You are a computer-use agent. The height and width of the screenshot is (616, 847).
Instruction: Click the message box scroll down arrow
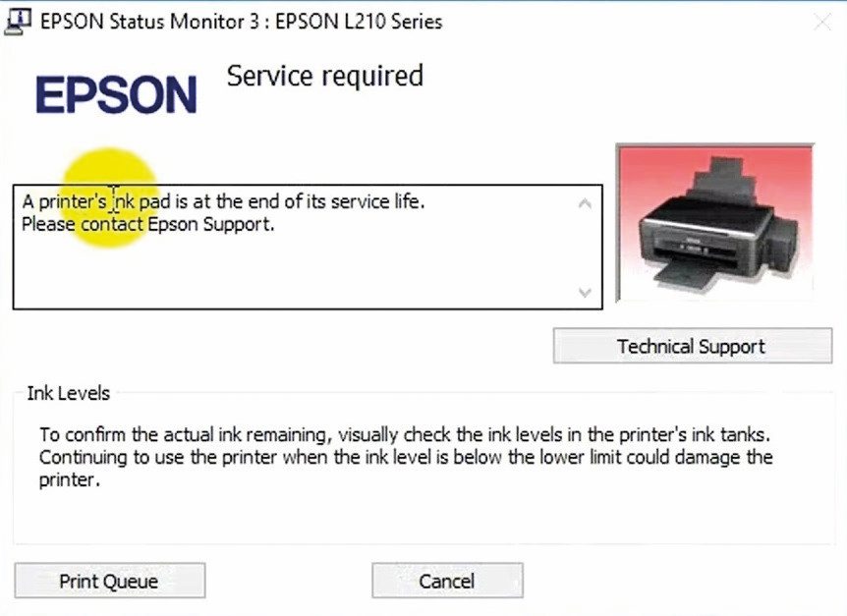[585, 293]
